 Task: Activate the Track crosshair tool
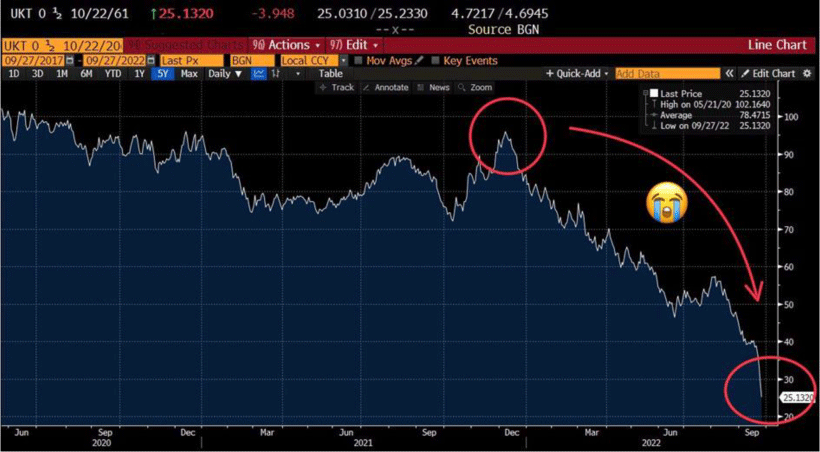point(336,88)
